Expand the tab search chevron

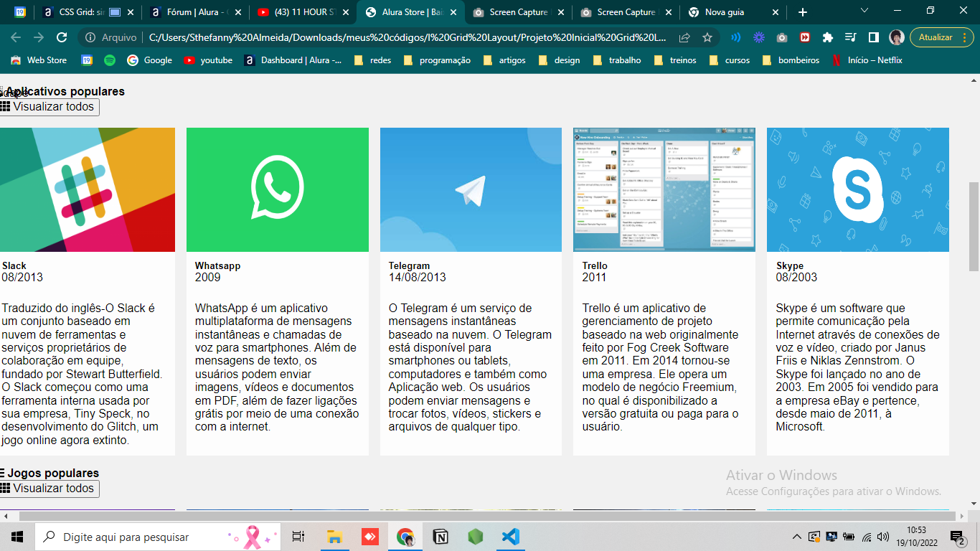point(864,10)
